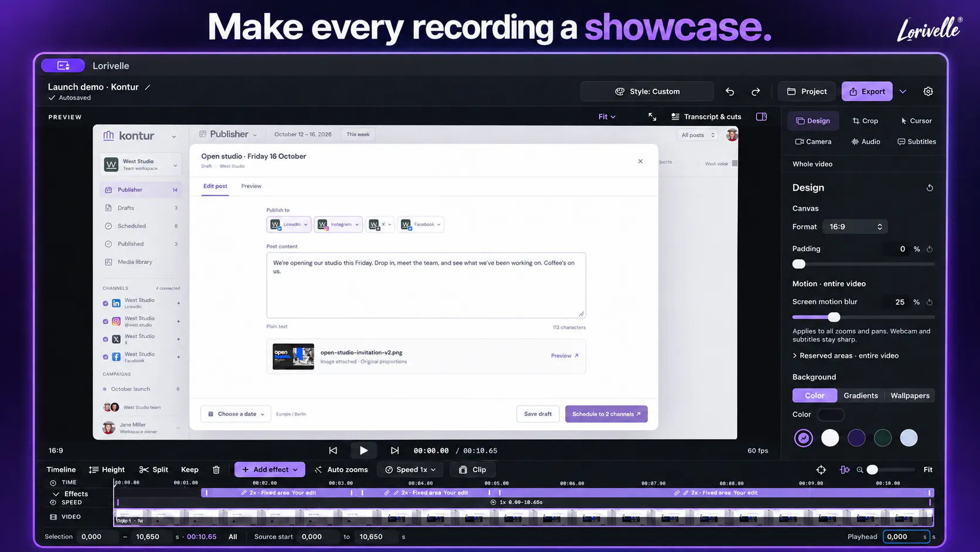Open the Format 16:9 dropdown

pyautogui.click(x=855, y=226)
